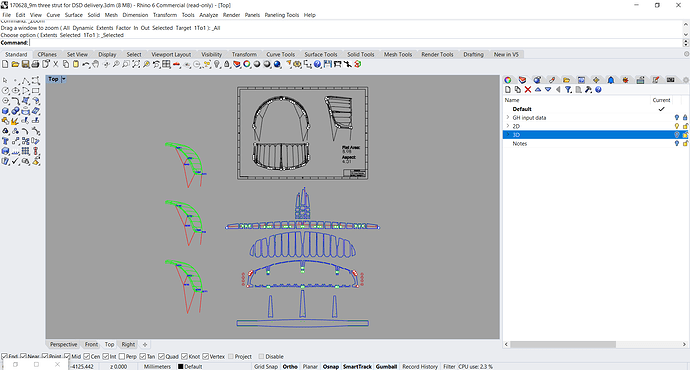The height and width of the screenshot is (370, 690).
Task: Move layer up with blue triangle icon
Action: pyautogui.click(x=538, y=89)
